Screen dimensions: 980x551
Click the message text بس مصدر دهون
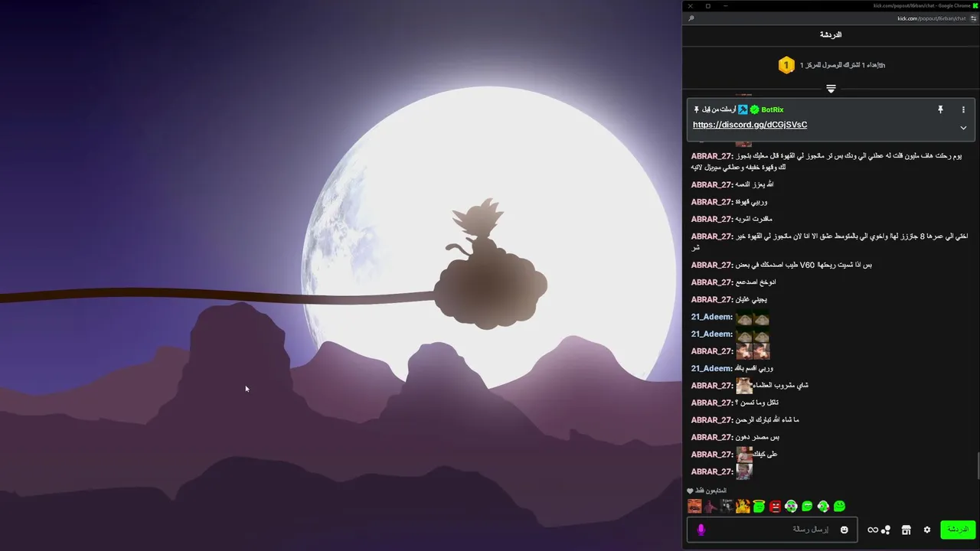[x=757, y=437]
